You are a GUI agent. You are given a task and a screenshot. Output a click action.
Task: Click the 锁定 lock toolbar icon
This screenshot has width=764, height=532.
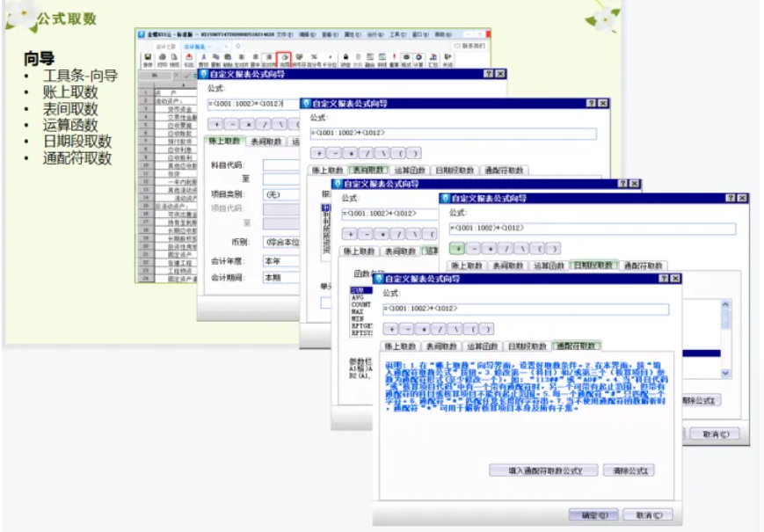[346, 61]
